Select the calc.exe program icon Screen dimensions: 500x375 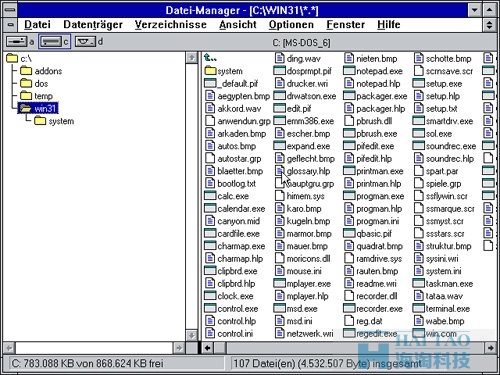210,196
